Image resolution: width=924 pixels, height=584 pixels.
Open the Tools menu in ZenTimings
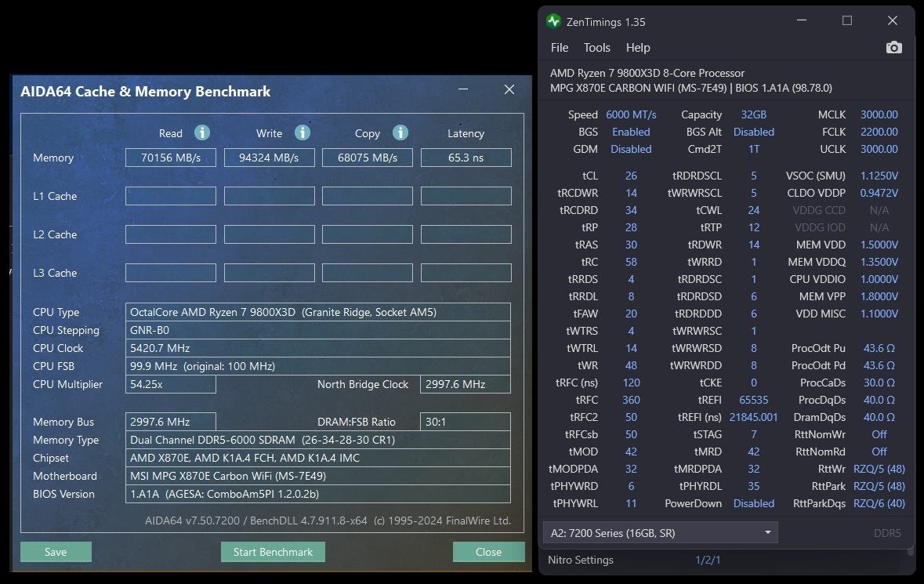(597, 48)
